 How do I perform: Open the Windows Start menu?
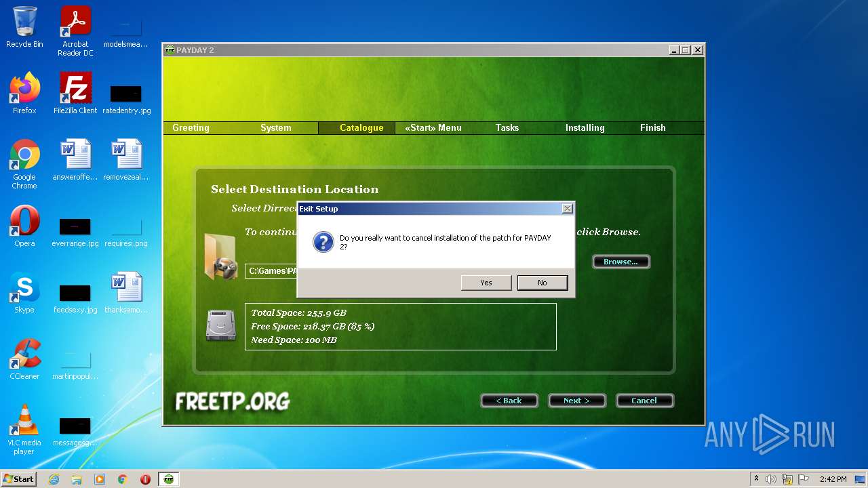(x=19, y=479)
